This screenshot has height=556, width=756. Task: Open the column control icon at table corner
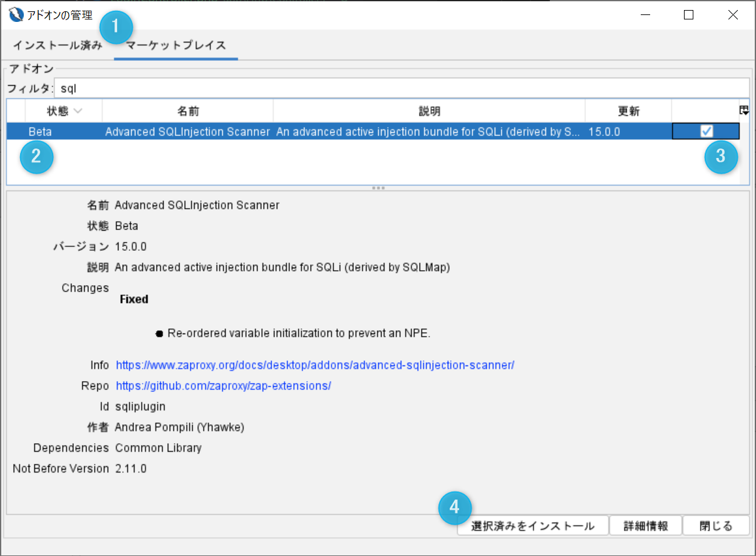(x=744, y=111)
